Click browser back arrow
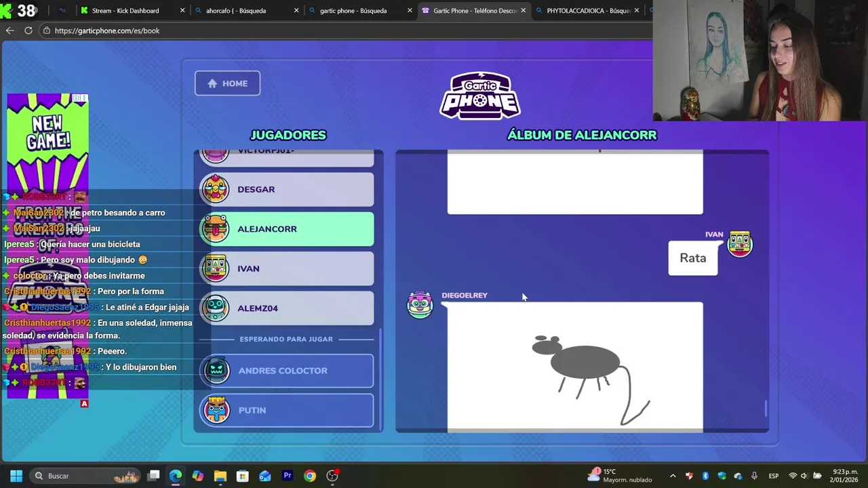This screenshot has height=488, width=868. 9,30
